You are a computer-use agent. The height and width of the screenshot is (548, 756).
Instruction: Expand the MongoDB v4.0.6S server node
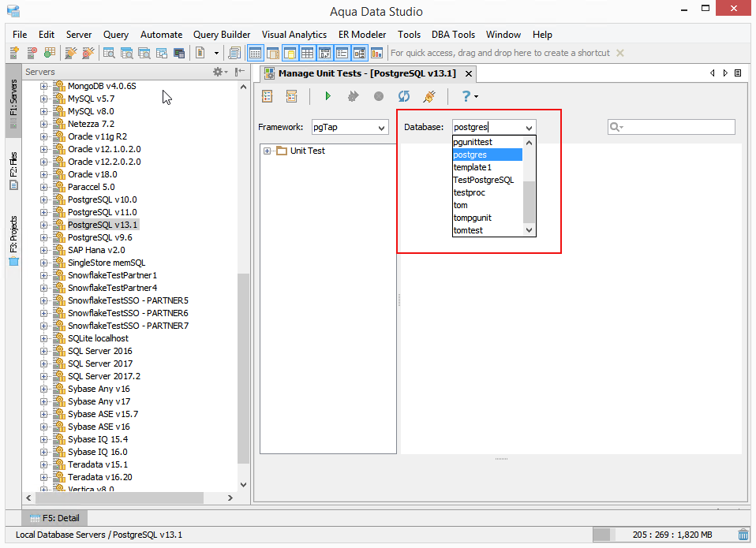pos(44,86)
